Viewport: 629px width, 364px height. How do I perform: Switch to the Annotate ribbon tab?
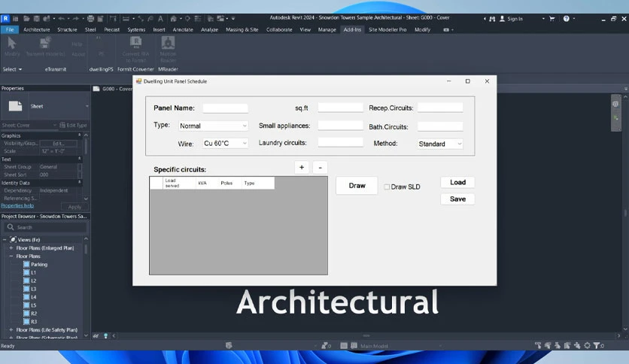click(x=183, y=29)
